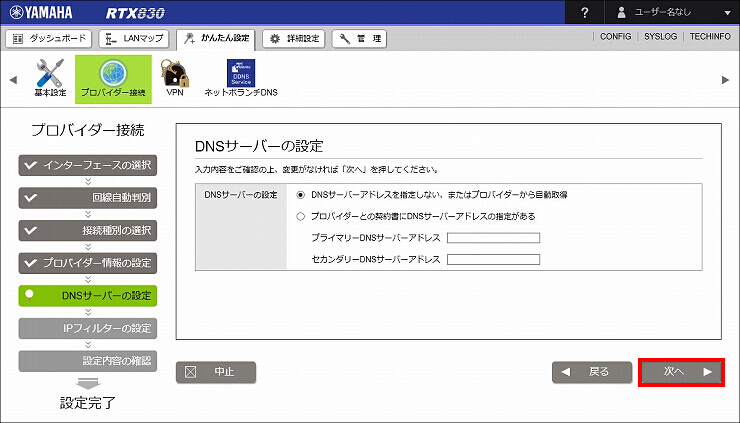Click the gear icon on 詳細設定 tab
The image size is (740, 423).
click(275, 39)
